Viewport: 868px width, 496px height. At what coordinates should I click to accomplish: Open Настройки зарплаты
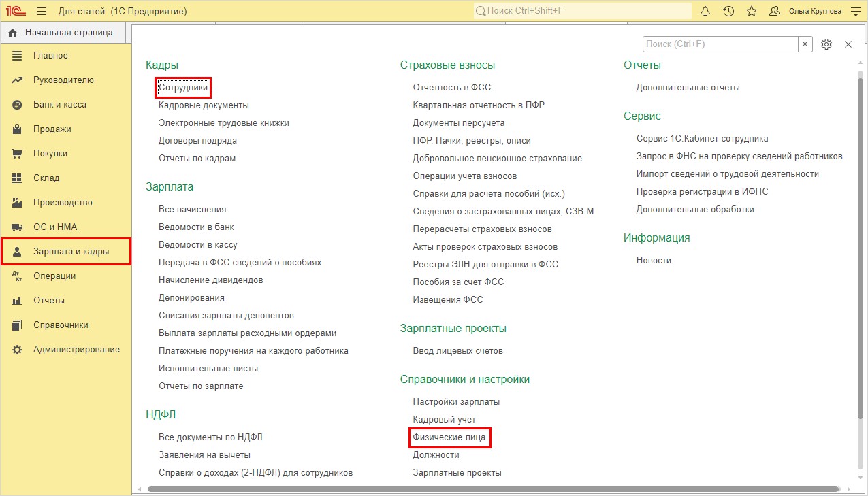pyautogui.click(x=456, y=402)
